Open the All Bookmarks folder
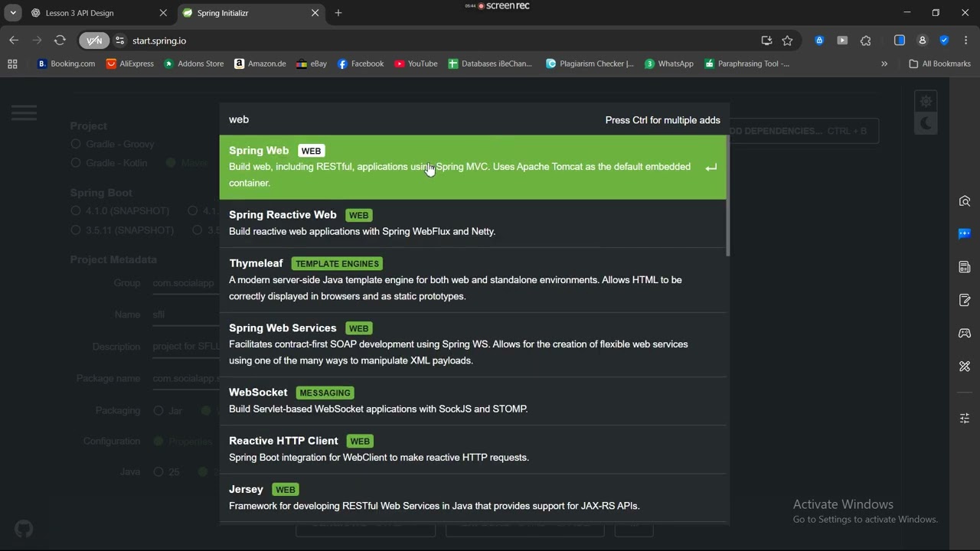The height and width of the screenshot is (551, 980). (939, 64)
